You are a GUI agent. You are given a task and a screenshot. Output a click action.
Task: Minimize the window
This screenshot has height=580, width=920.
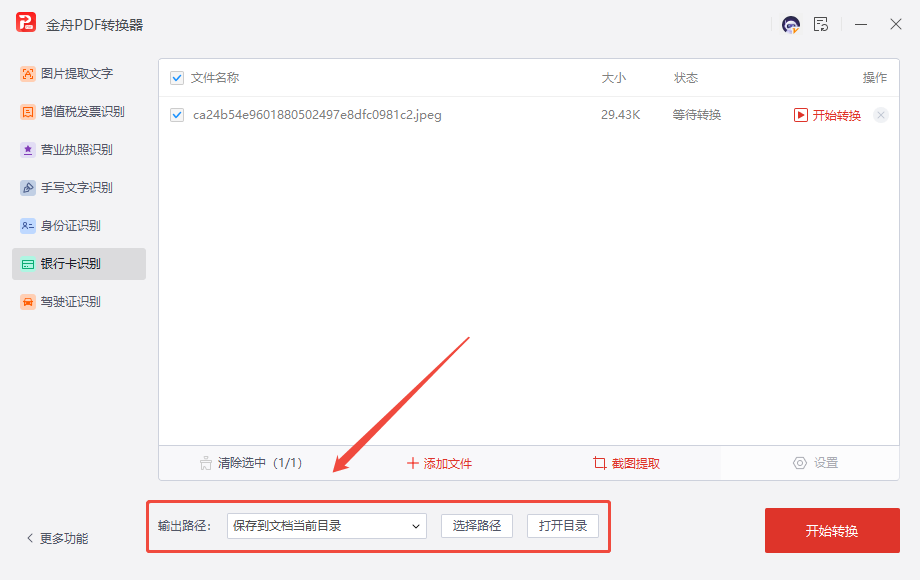point(861,25)
